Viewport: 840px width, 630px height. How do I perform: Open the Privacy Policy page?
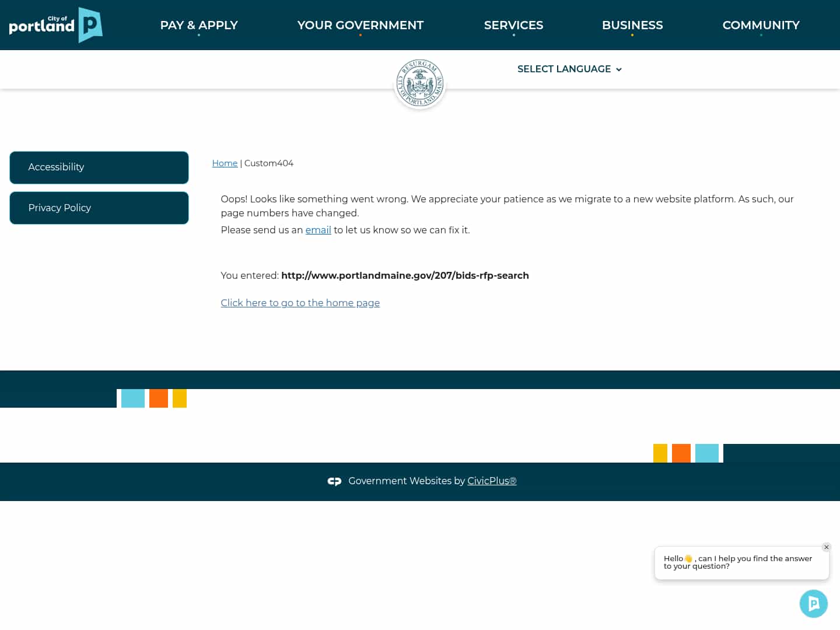coord(99,208)
